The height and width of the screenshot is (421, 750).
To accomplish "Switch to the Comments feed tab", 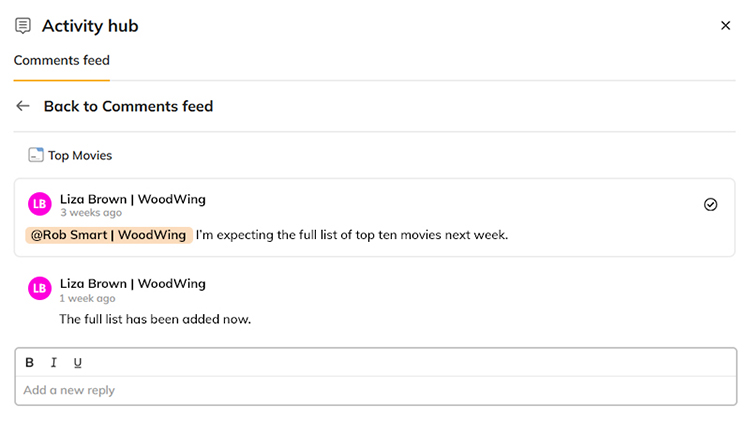I will (62, 60).
